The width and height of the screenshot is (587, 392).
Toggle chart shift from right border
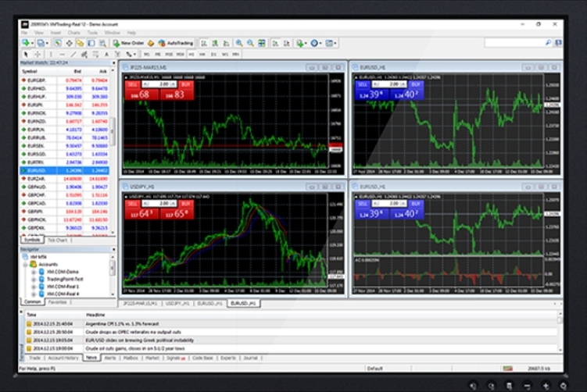(286, 43)
